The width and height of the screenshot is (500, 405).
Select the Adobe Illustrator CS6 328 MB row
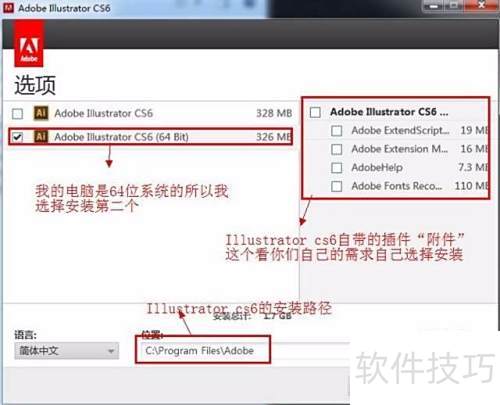tap(152, 113)
